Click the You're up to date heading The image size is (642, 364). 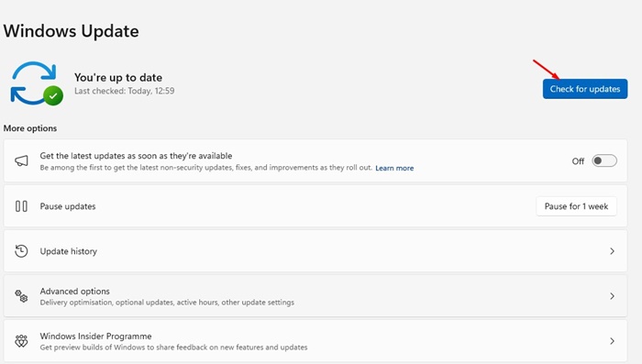pos(118,77)
